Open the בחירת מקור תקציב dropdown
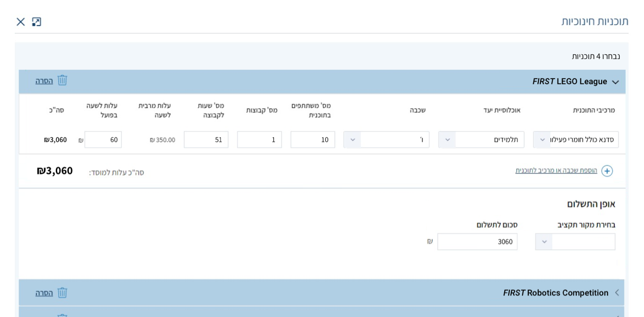 (x=575, y=242)
